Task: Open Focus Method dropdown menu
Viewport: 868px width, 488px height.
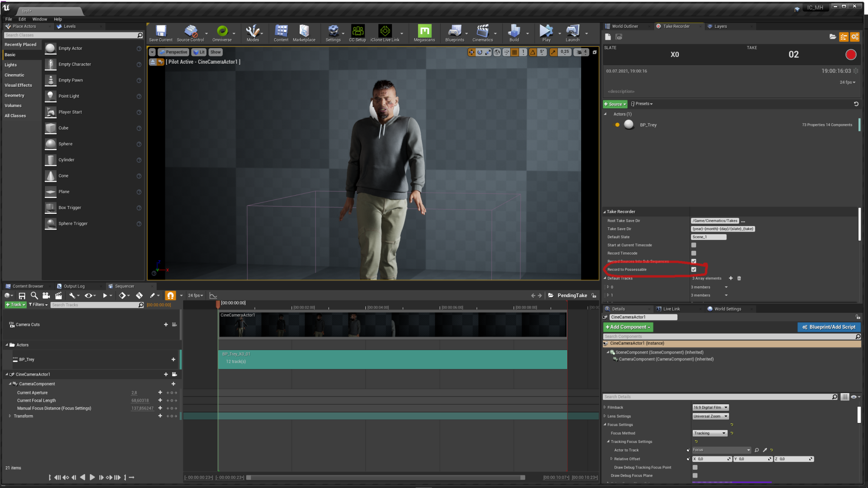Action: click(x=710, y=433)
